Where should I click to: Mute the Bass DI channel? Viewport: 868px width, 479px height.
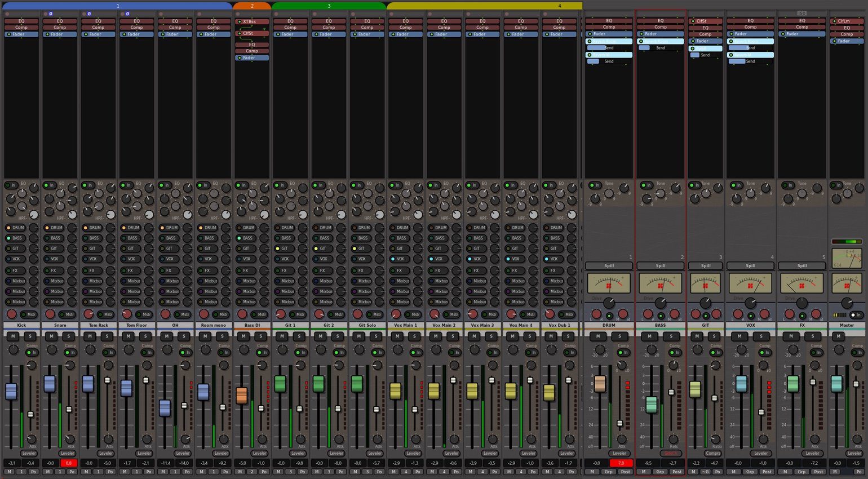click(243, 336)
